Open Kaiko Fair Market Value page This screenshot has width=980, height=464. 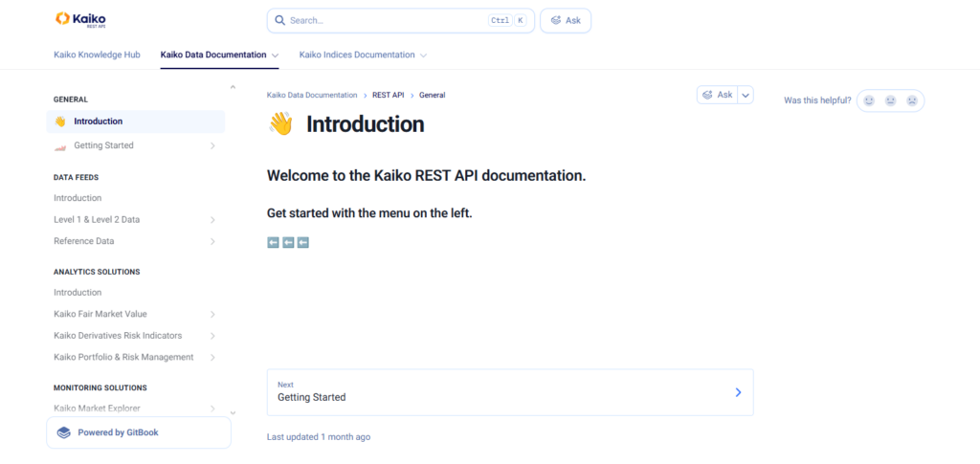(x=100, y=314)
